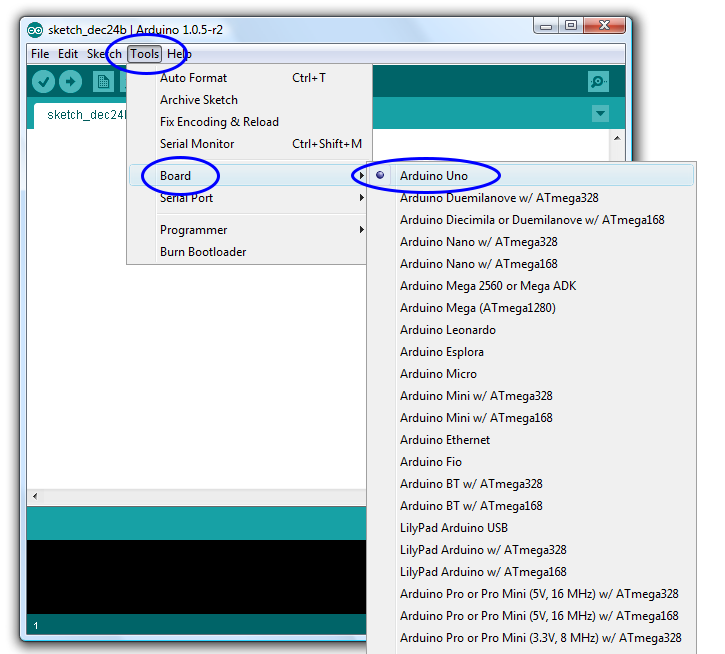The width and height of the screenshot is (725, 654).
Task: Choose Burn Bootloader entry
Action: 249,252
